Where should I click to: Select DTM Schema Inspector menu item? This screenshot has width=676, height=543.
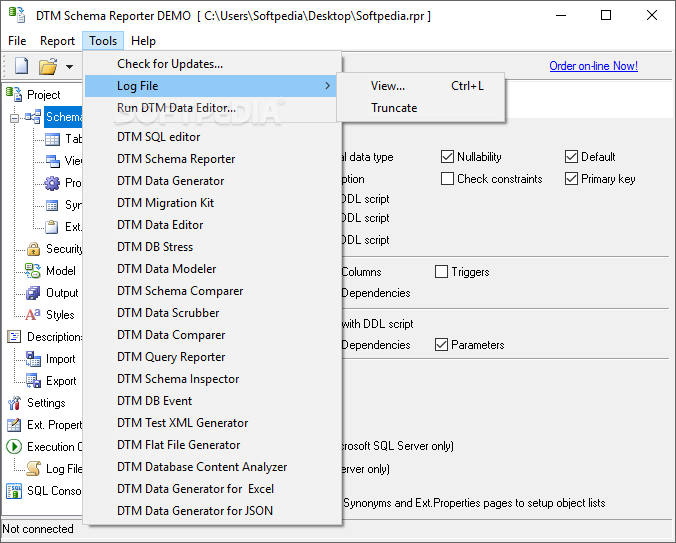(x=210, y=379)
